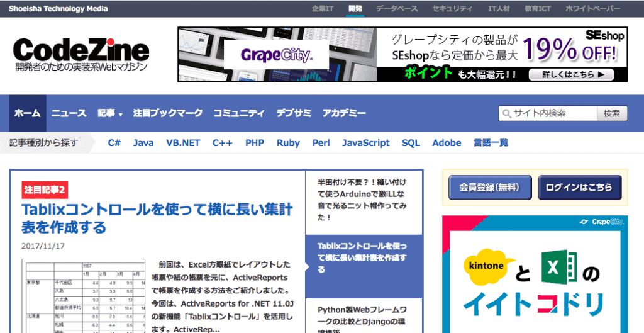The height and width of the screenshot is (333, 644).
Task: Filter articles by Ruby
Action: [x=288, y=143]
